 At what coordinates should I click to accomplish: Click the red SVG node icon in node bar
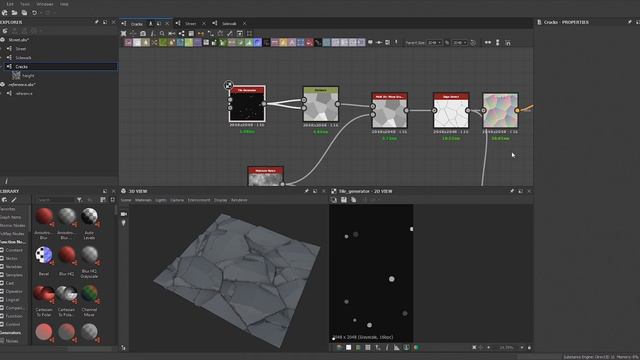[x=309, y=42]
